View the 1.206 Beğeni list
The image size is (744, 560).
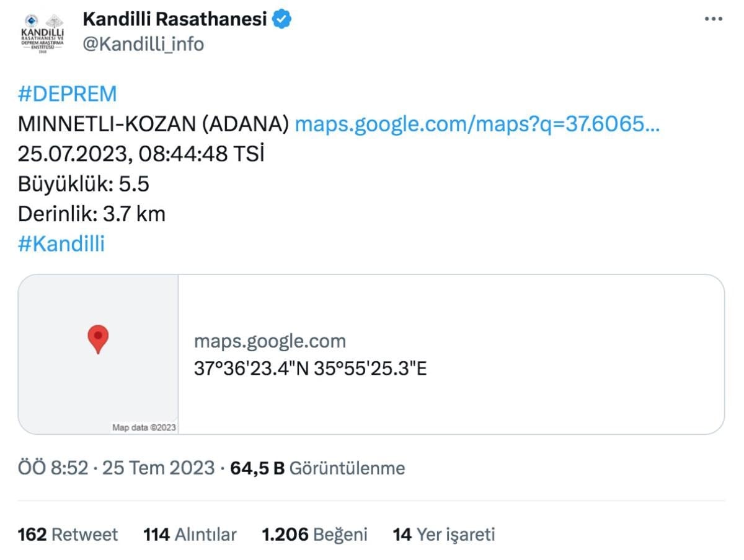[314, 534]
